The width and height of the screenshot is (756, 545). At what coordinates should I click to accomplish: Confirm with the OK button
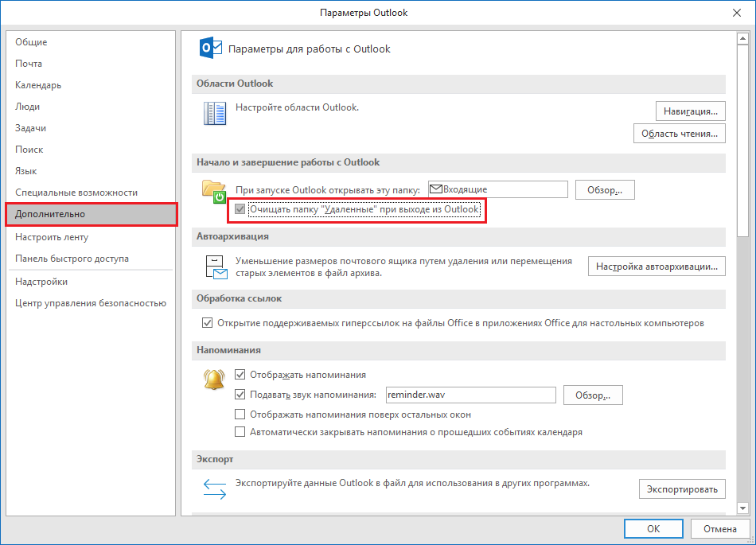(653, 528)
